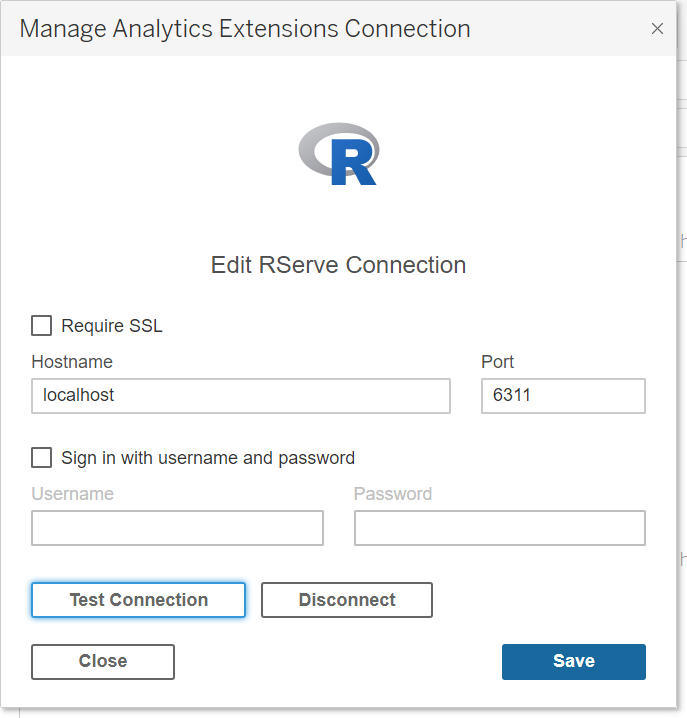Click the Manage Analytics Extensions Connection title

(245, 29)
